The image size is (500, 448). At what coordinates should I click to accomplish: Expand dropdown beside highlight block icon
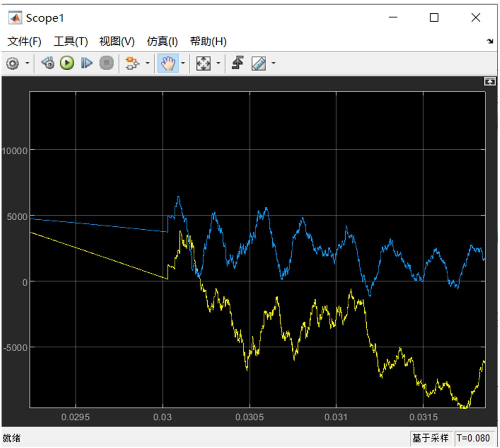(147, 63)
